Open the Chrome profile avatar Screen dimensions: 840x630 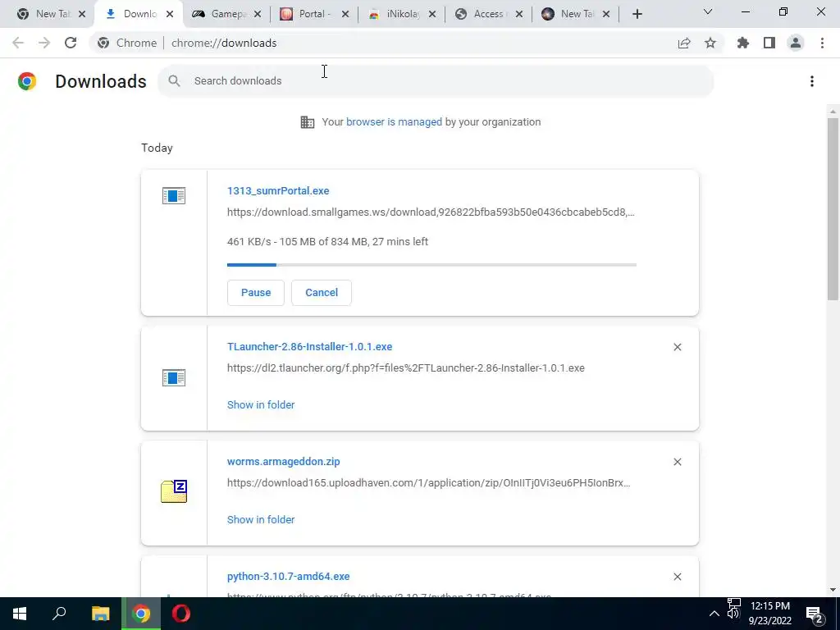click(796, 43)
